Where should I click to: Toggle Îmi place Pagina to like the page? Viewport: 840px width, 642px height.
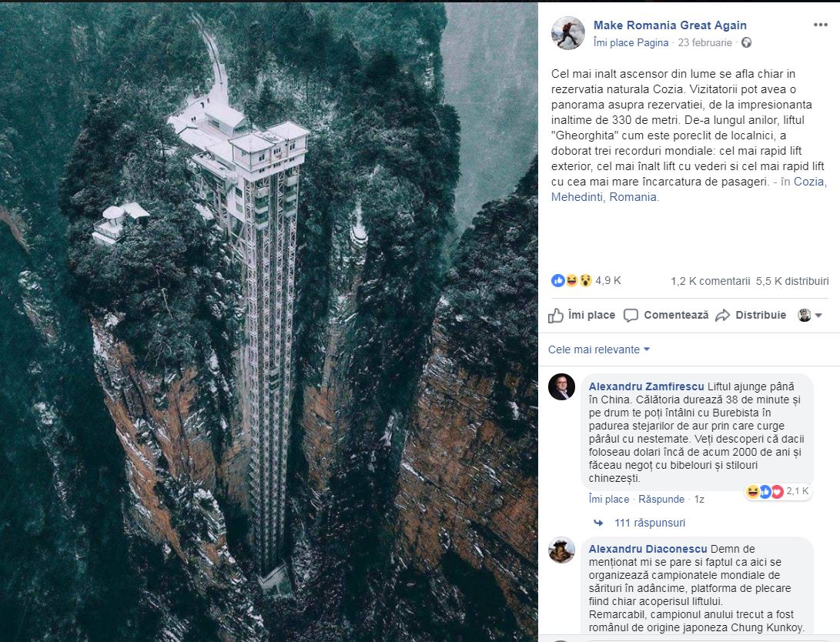(x=631, y=43)
